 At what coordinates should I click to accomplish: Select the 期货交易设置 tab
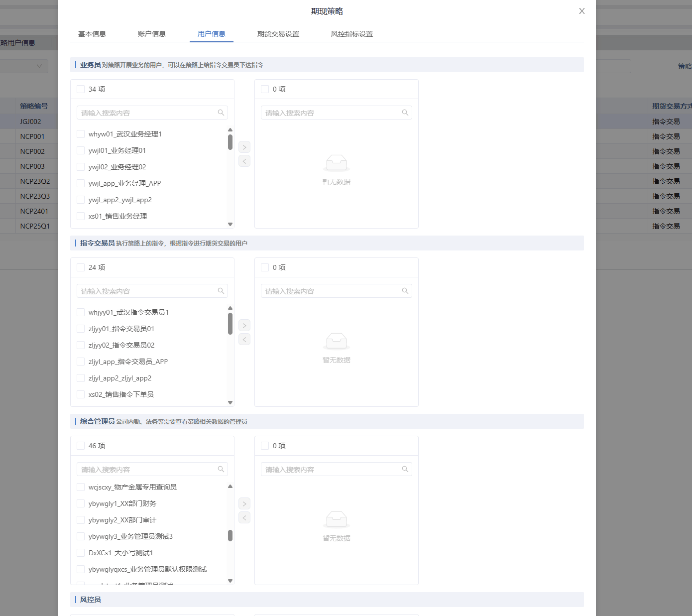point(278,34)
